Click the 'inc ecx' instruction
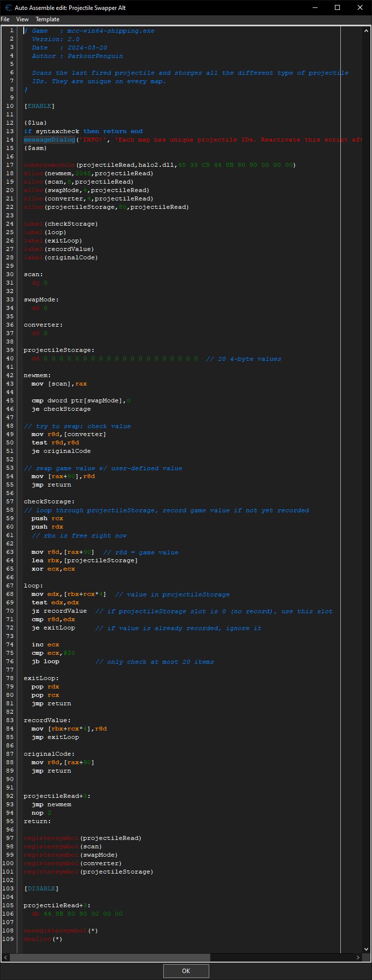The height and width of the screenshot is (980, 372). tap(46, 645)
